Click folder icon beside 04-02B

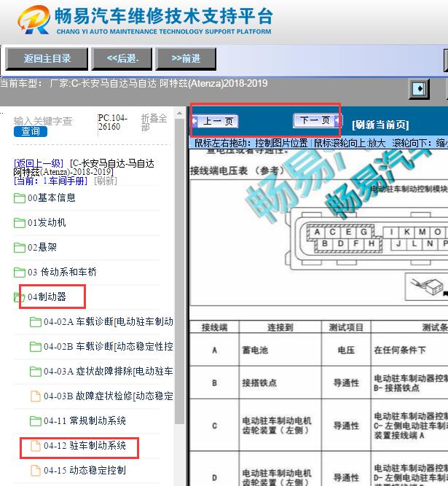tap(36, 347)
